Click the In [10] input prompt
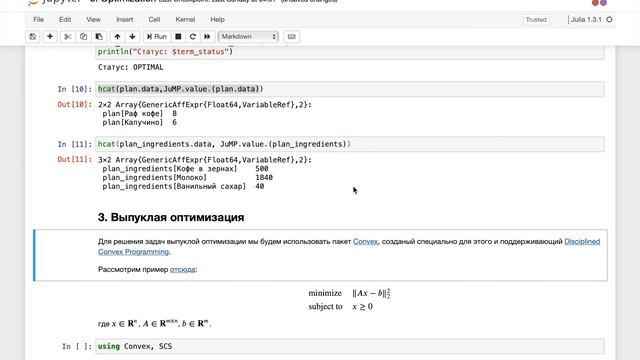This screenshot has height=360, width=640. click(75, 89)
